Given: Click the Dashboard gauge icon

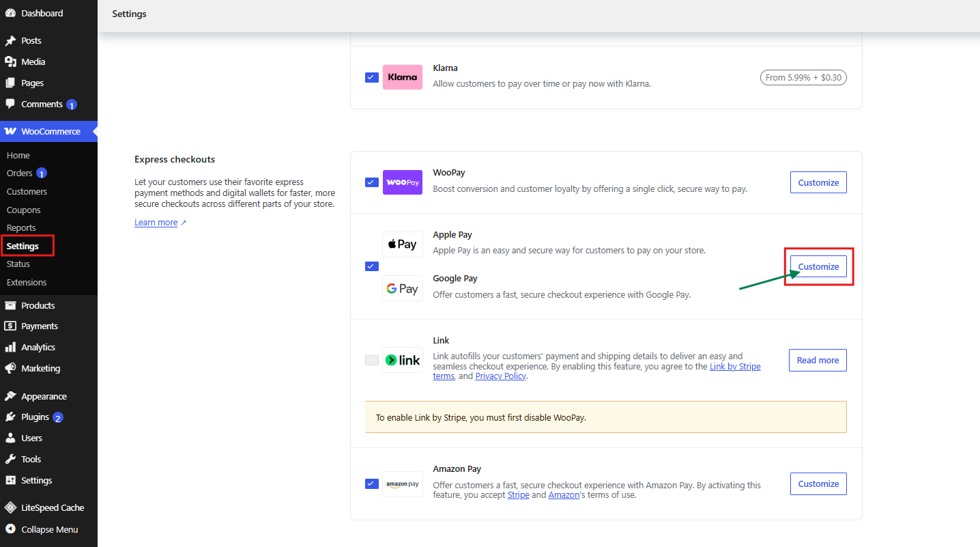Looking at the screenshot, I should point(10,13).
